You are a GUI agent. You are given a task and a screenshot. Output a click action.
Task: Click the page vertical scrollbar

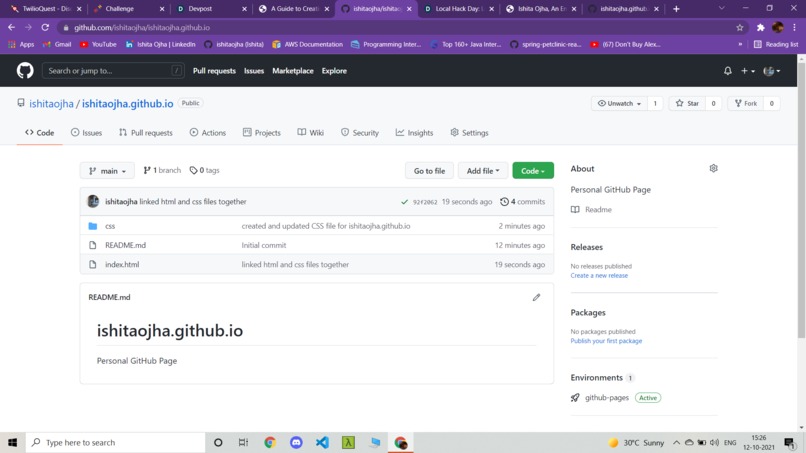point(801,201)
